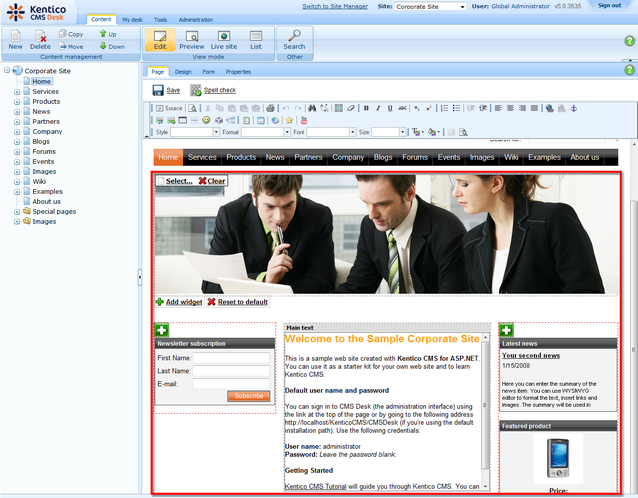
Task: Expand the Special pages folder node
Action: (x=17, y=212)
